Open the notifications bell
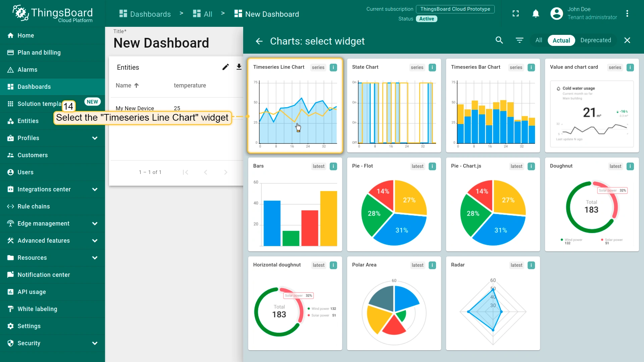Screen dimensions: 644x362 point(536,14)
